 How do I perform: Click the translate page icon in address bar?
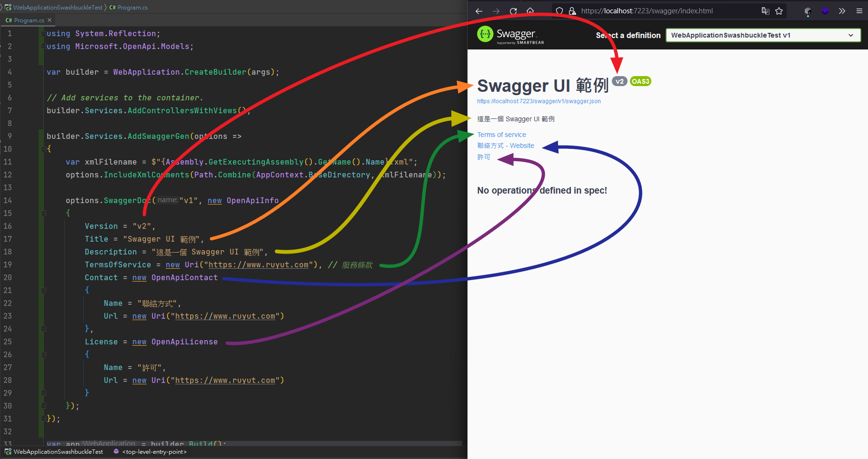coord(765,11)
